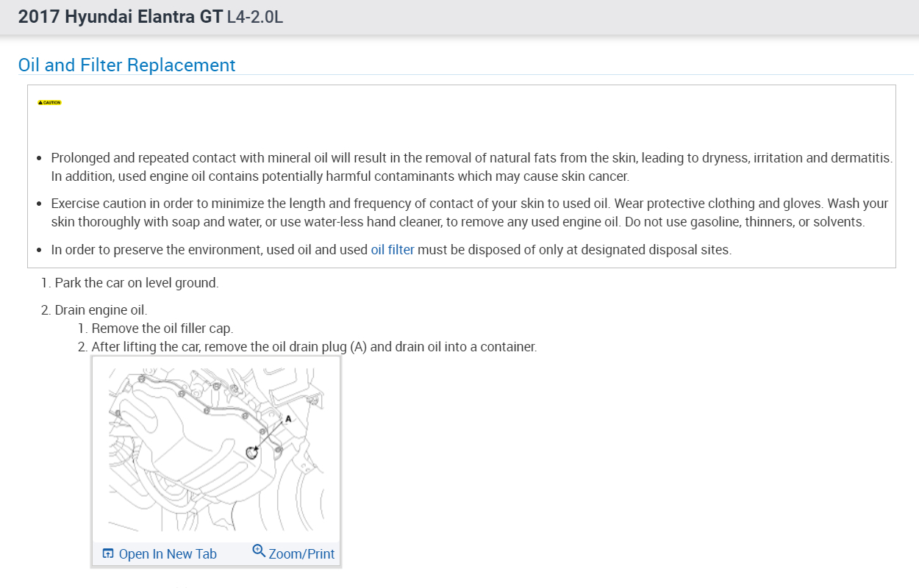This screenshot has height=588, width=919.
Task: Click the 'Drain engine oil' step
Action: click(101, 310)
